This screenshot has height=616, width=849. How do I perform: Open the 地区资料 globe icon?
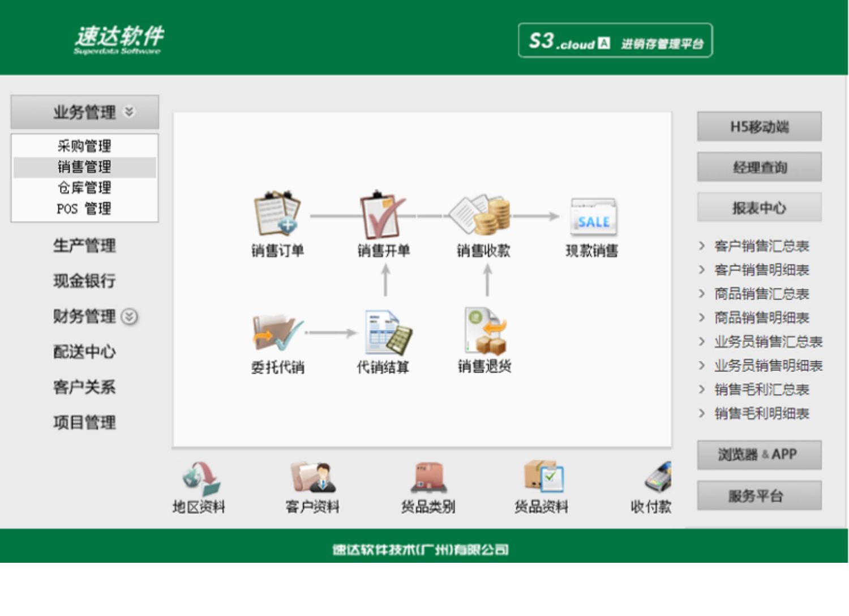(x=200, y=478)
